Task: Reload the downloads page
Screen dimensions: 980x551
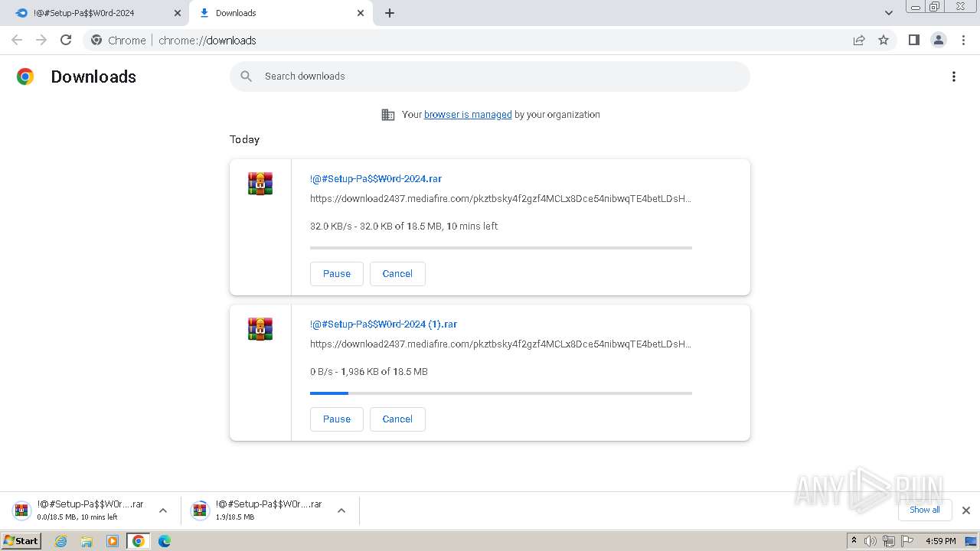Action: [x=66, y=40]
